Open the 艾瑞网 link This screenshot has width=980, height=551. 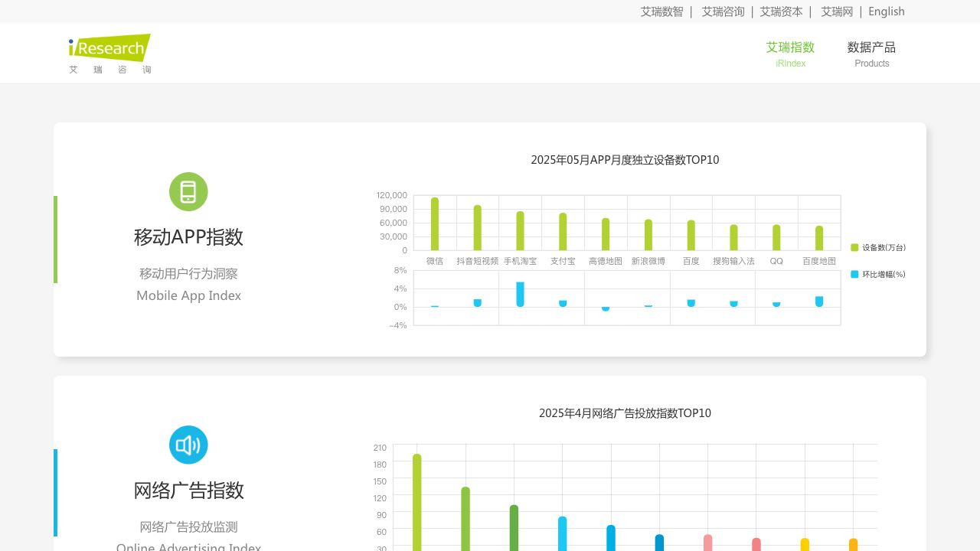tap(837, 11)
